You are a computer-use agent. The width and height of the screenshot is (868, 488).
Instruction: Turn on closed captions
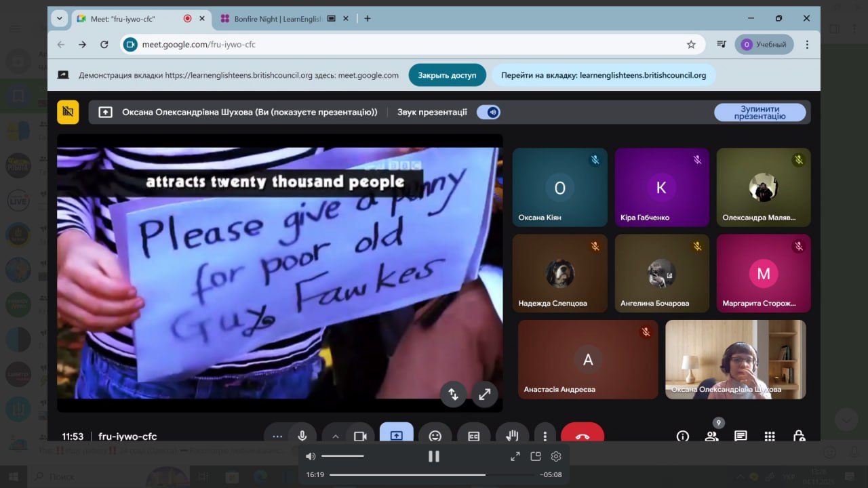tap(473, 436)
